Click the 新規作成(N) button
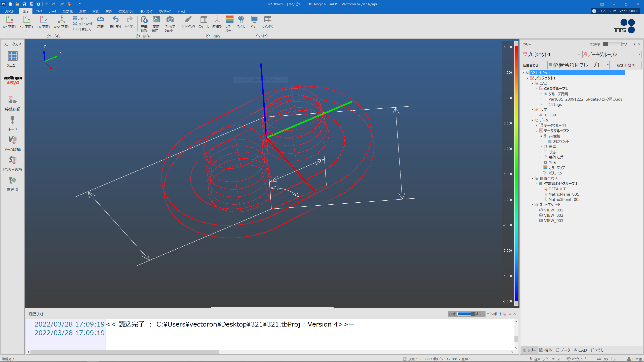Image resolution: width=644 pixels, height=362 pixels. coord(626,65)
